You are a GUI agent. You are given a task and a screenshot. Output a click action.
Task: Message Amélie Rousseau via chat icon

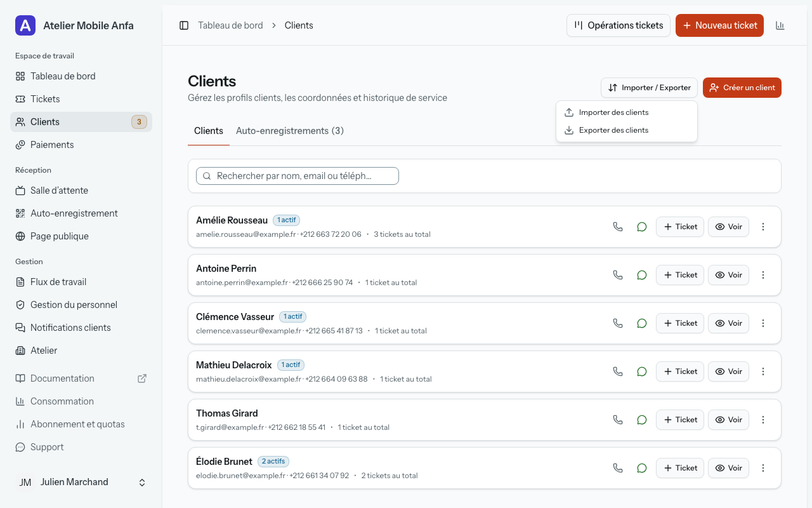tap(642, 227)
